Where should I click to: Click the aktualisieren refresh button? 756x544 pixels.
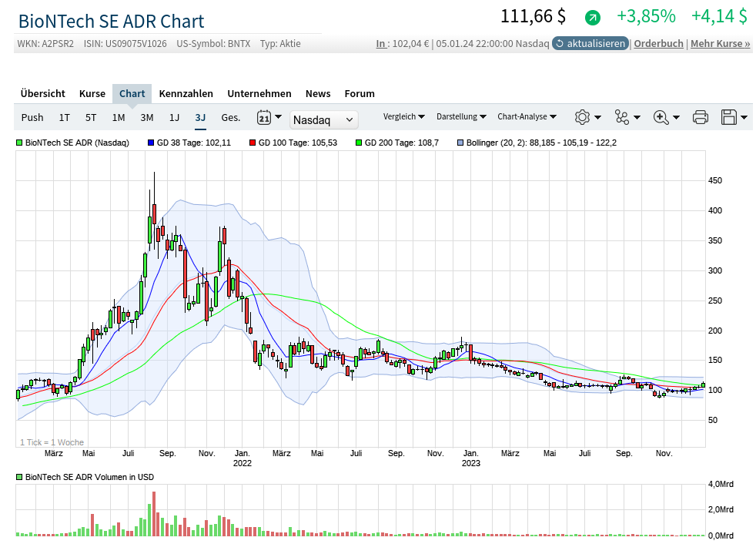click(x=590, y=43)
